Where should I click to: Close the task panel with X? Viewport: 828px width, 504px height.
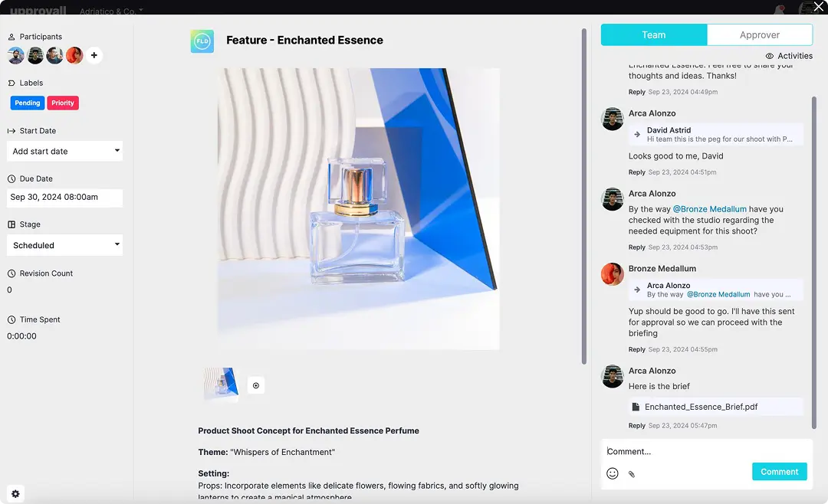(x=818, y=7)
